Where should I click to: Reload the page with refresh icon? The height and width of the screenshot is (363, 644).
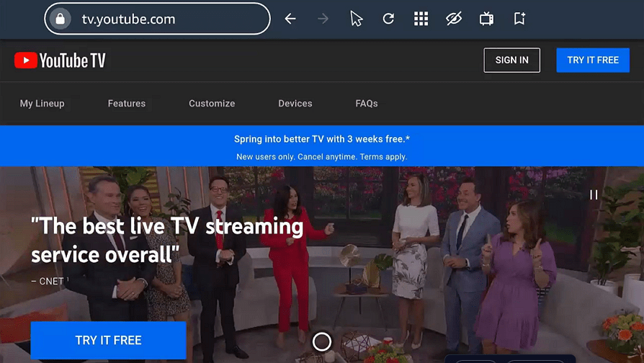click(x=388, y=19)
